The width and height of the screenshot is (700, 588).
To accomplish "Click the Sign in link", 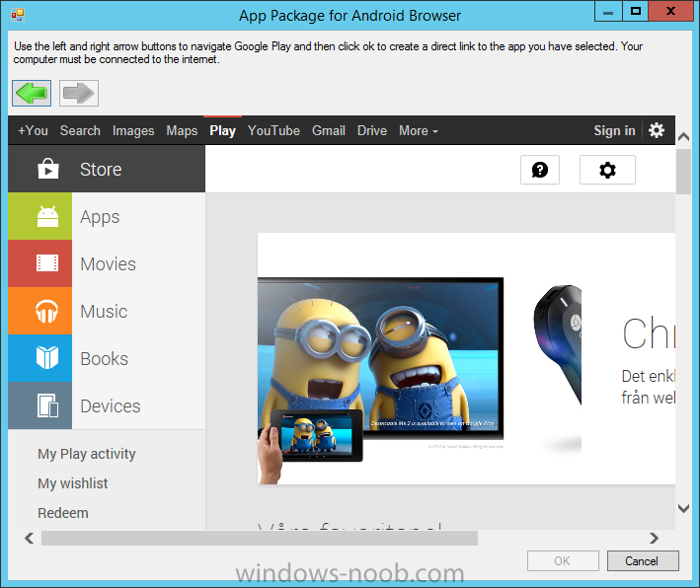I will click(614, 130).
